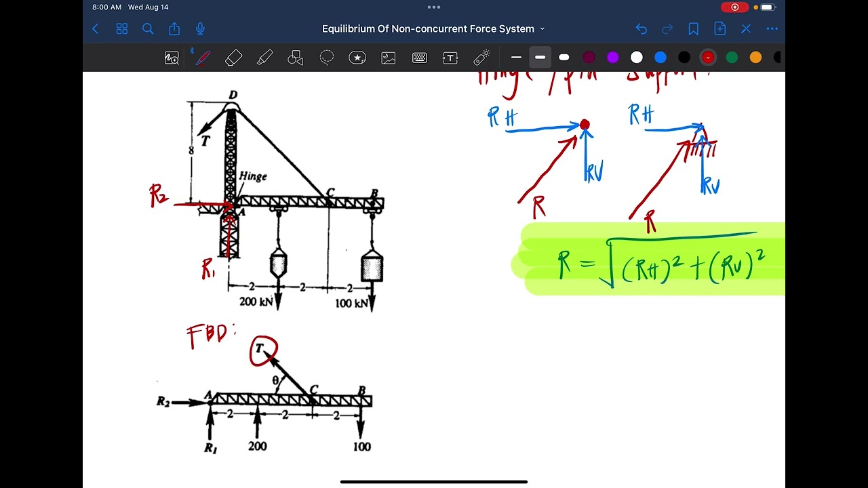Add a new page
Screen dimensions: 868x488
719,28
